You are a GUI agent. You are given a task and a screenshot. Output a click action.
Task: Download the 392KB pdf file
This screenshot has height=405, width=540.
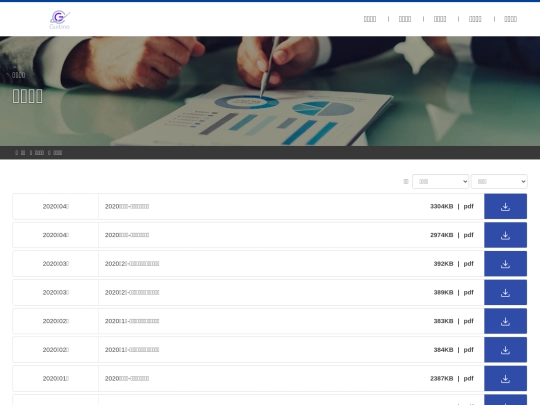pos(505,264)
